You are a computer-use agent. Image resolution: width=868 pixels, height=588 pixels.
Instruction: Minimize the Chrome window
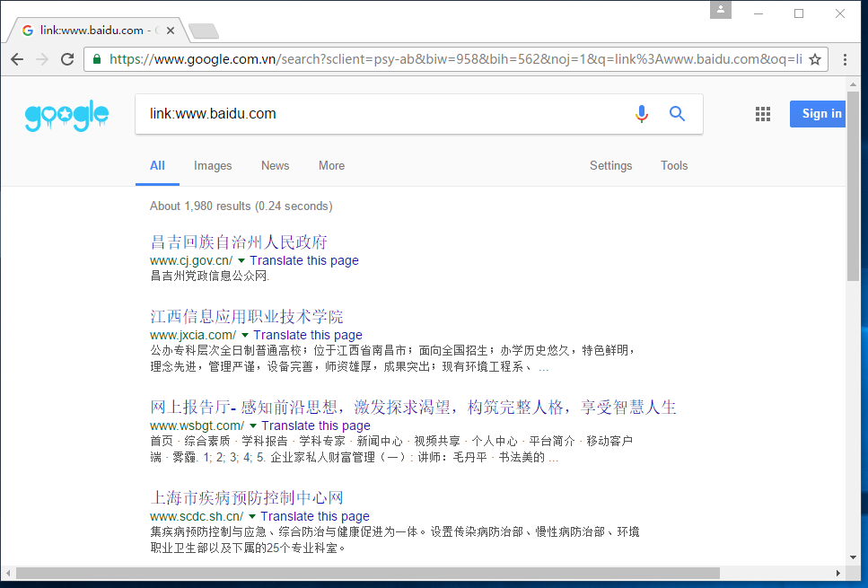tap(758, 13)
